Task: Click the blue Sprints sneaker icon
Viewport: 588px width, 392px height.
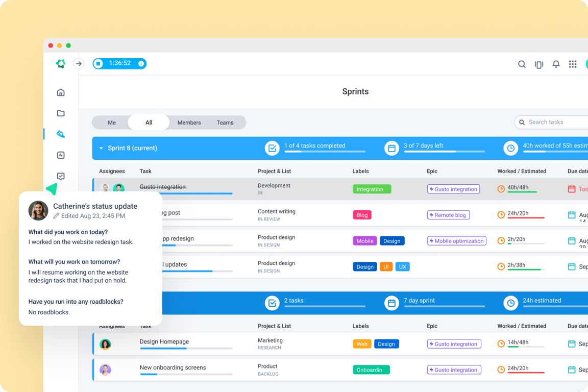Action: click(60, 134)
